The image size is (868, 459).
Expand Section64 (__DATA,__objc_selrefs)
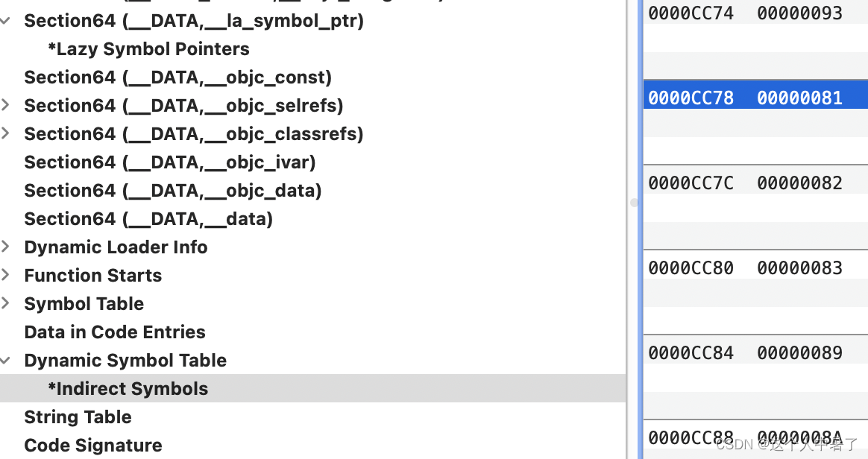[6, 105]
